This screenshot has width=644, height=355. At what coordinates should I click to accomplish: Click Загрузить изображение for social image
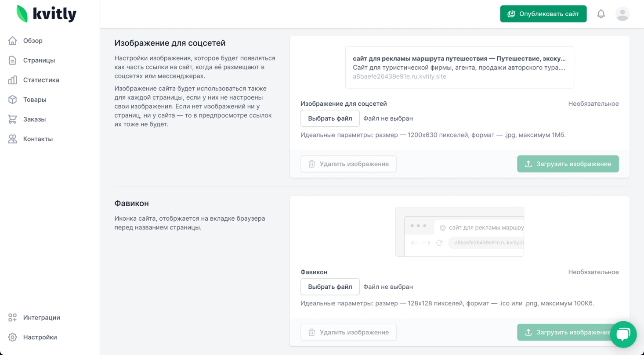568,164
